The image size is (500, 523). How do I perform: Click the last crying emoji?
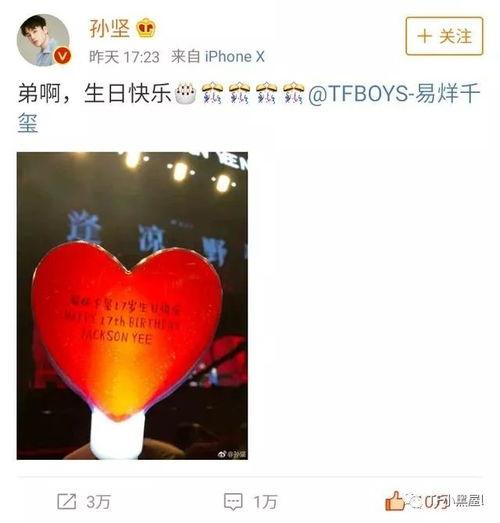[x=294, y=93]
